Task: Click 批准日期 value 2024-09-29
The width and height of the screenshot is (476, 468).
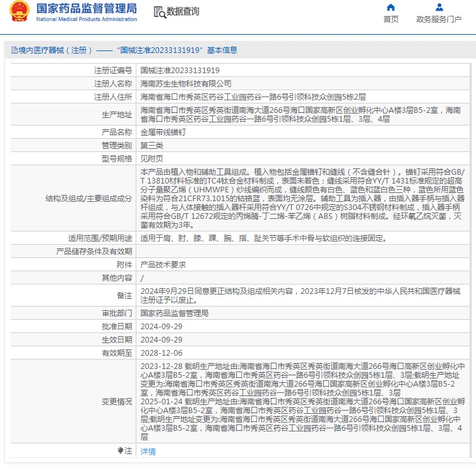Action: pos(161,326)
